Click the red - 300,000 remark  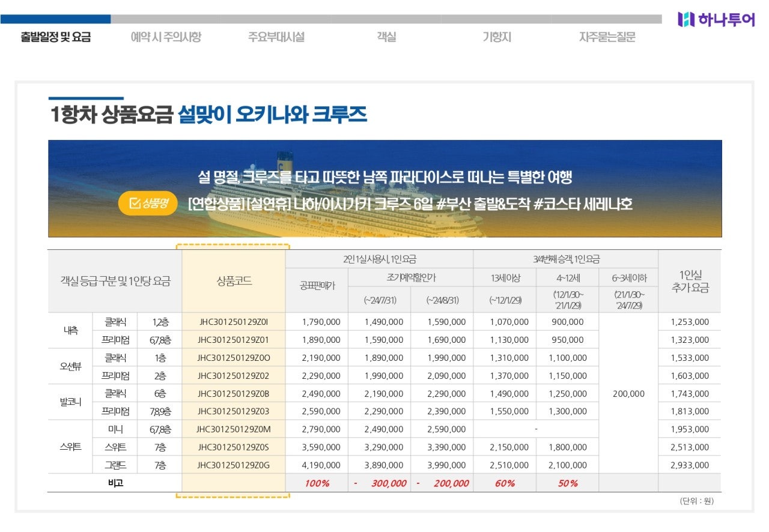click(x=380, y=483)
